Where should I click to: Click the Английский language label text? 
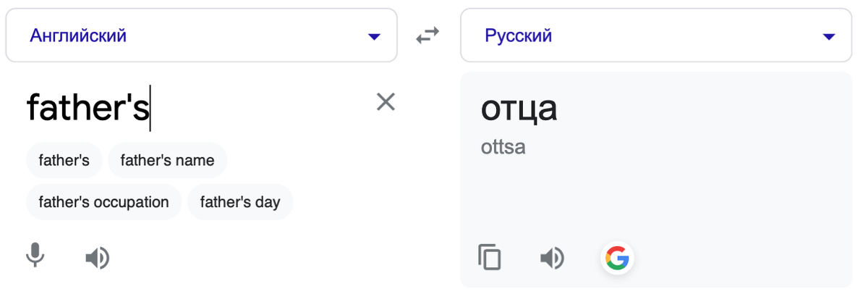pos(78,35)
